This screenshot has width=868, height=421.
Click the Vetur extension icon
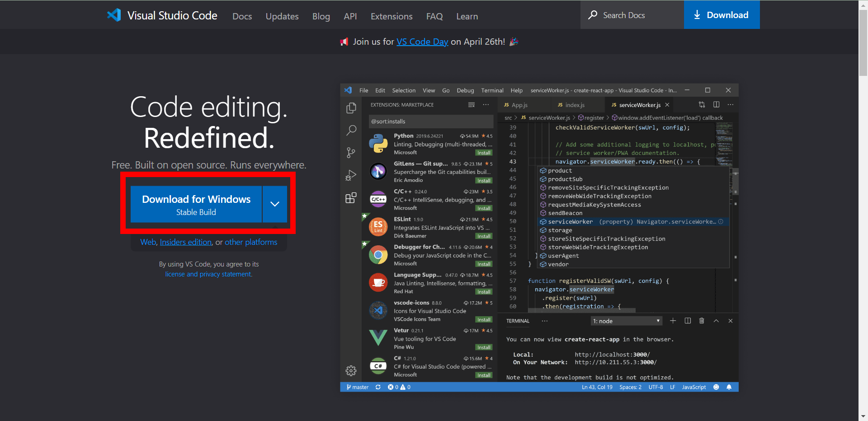coord(378,338)
